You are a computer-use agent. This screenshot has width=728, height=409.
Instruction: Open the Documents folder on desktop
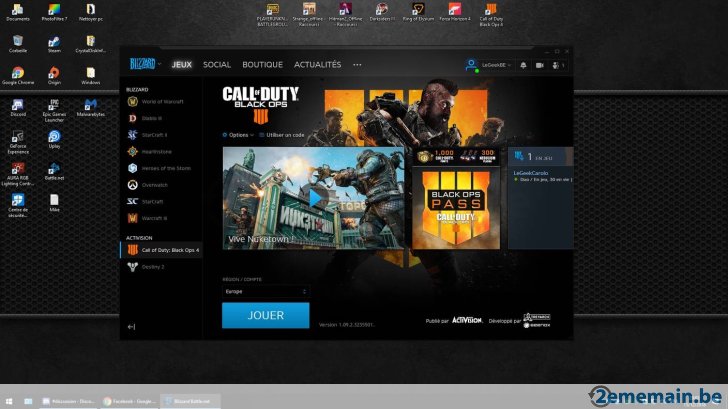(18, 13)
